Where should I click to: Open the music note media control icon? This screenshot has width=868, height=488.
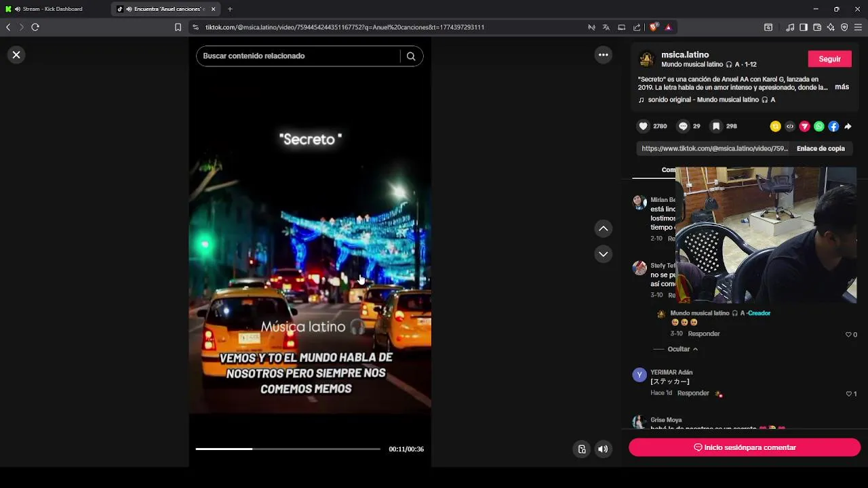[x=790, y=27]
